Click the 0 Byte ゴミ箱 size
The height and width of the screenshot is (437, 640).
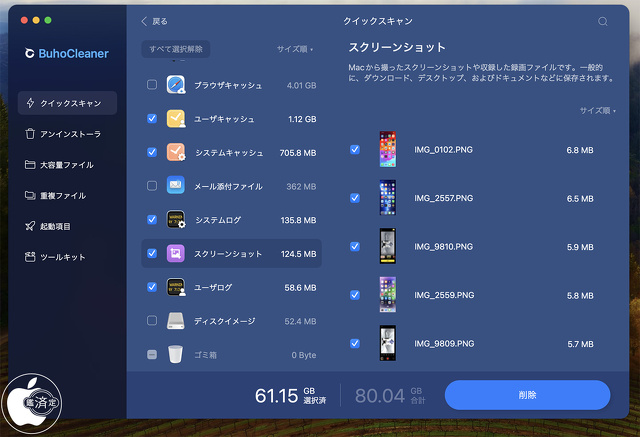point(304,355)
